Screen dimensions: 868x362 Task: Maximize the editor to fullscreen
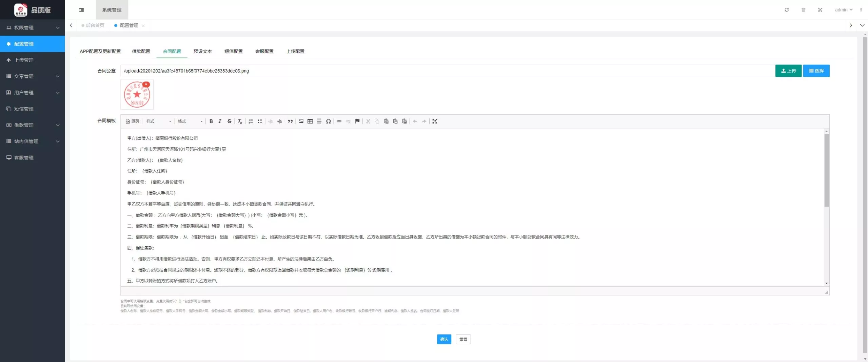pyautogui.click(x=435, y=121)
